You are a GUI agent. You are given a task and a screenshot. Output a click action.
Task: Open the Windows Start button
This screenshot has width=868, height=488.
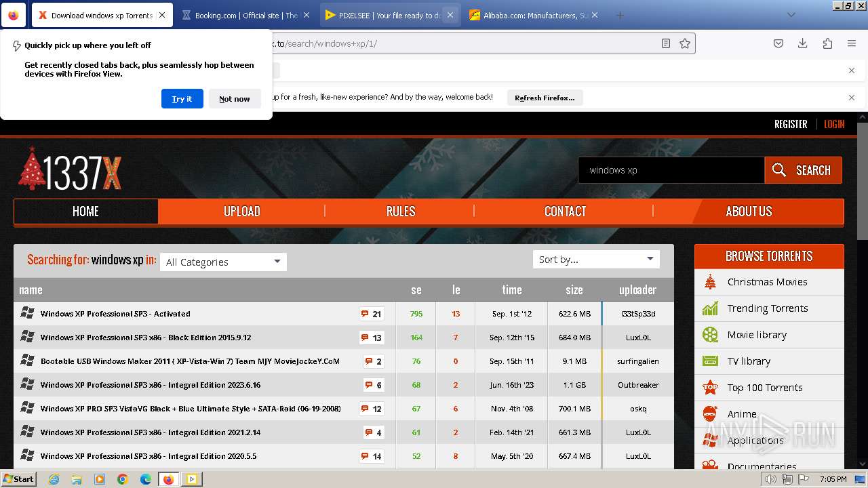pos(18,479)
